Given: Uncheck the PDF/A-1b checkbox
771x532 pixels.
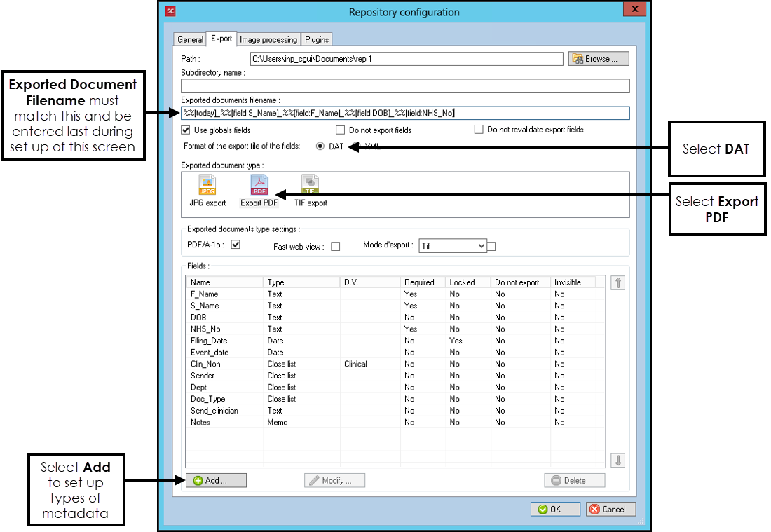Looking at the screenshot, I should pos(236,245).
